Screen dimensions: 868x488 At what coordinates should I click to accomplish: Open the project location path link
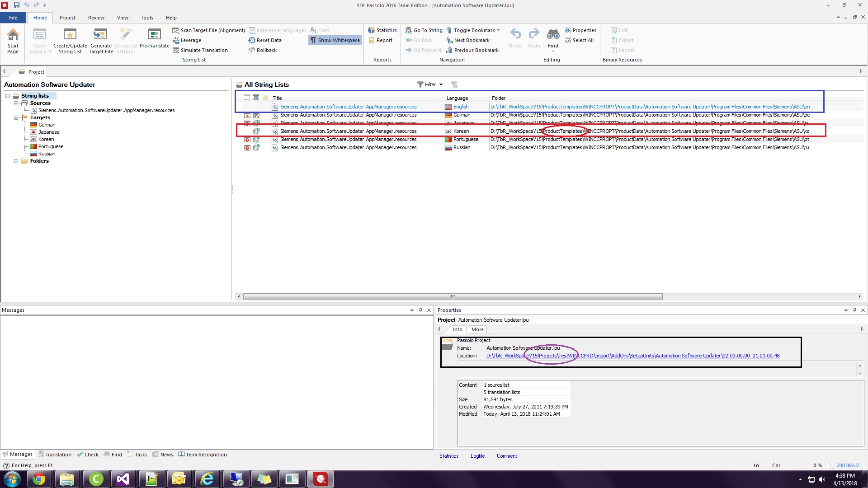point(632,356)
